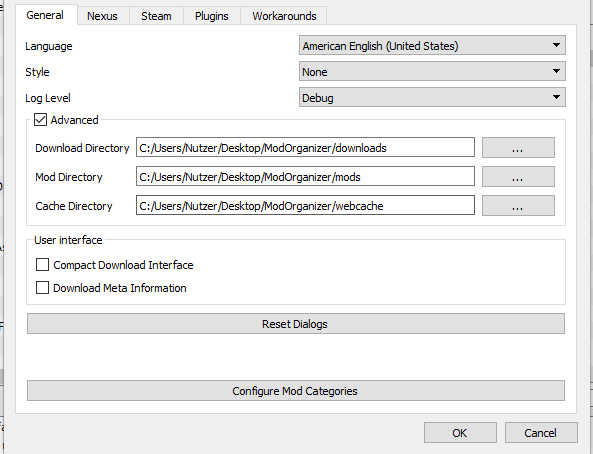Uncheck the Advanced checkbox
The image size is (593, 454).
tap(40, 120)
